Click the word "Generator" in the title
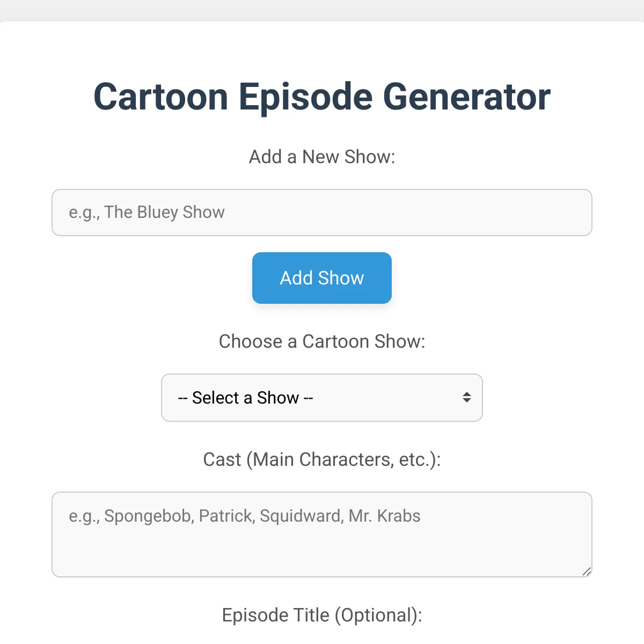 pyautogui.click(x=466, y=97)
